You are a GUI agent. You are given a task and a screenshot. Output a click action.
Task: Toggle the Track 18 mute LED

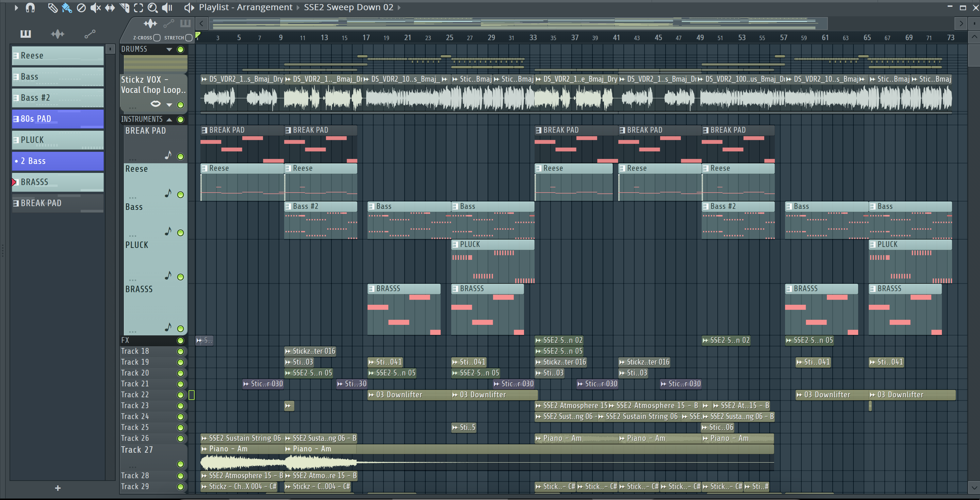181,352
